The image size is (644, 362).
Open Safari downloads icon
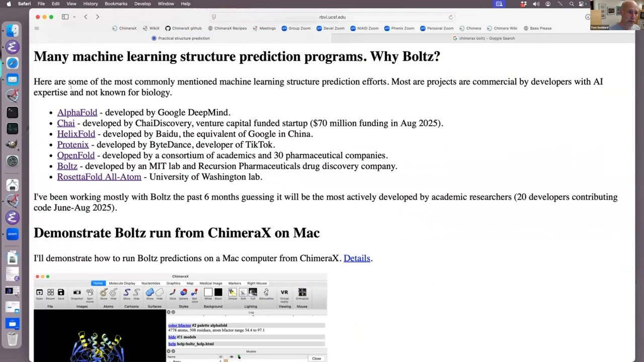(588, 17)
